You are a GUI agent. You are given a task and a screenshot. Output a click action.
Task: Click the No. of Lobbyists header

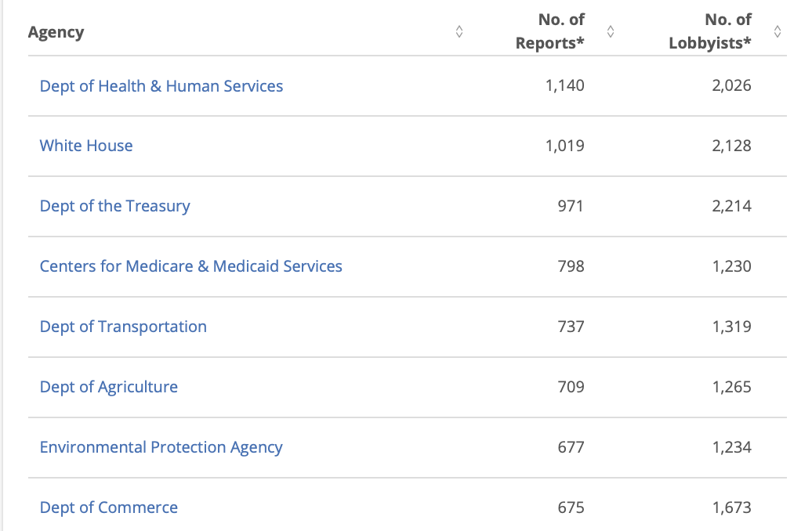[x=710, y=31]
